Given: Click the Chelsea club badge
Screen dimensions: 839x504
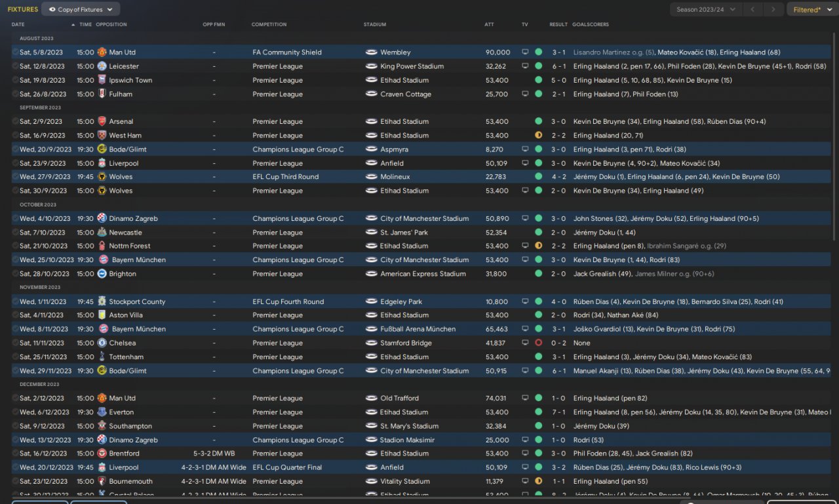Looking at the screenshot, I should click(102, 343).
